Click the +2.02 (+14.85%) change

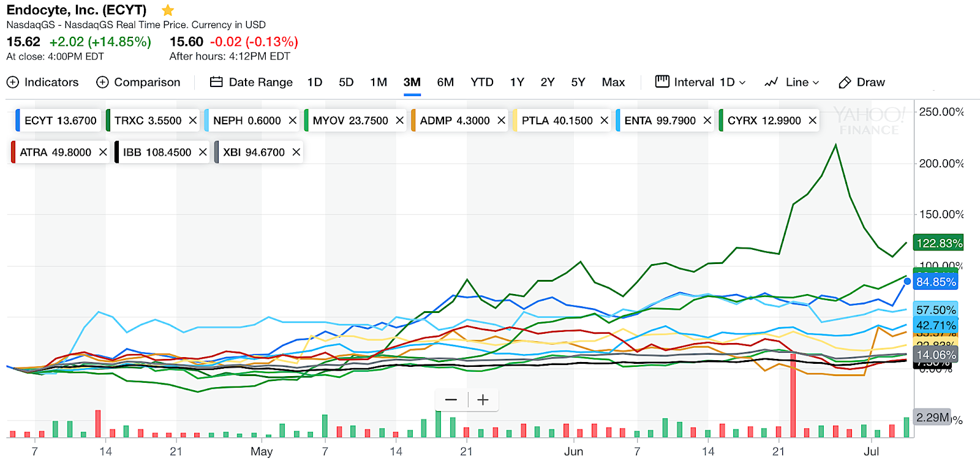(100, 42)
